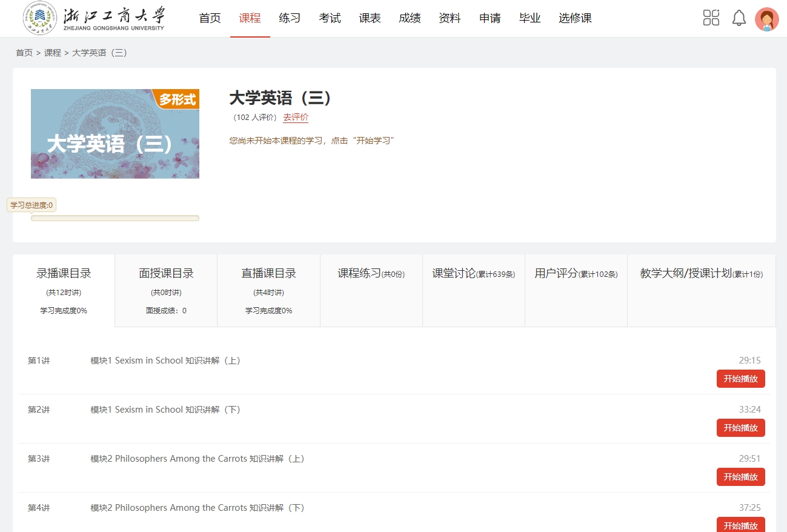View the 用户评分 tab

tap(576, 274)
